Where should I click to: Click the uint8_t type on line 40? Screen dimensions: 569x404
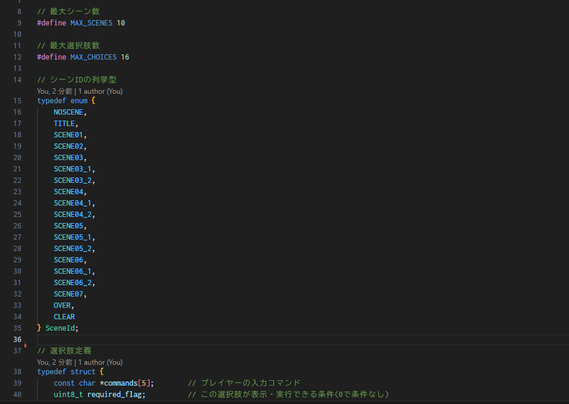(x=68, y=395)
